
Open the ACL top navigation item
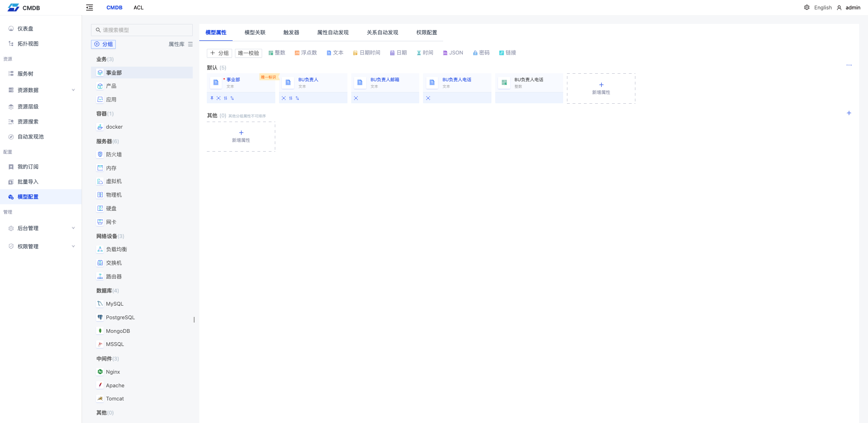(138, 8)
